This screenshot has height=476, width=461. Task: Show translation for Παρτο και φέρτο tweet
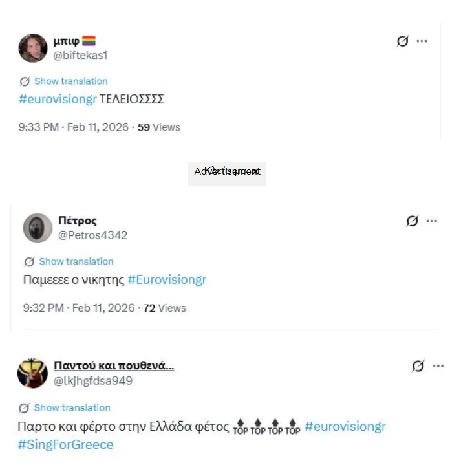coord(72,407)
